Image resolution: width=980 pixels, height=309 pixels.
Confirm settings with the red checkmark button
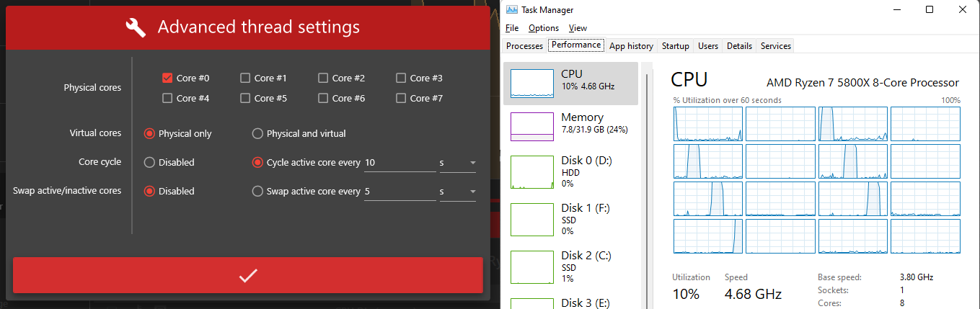(x=247, y=275)
